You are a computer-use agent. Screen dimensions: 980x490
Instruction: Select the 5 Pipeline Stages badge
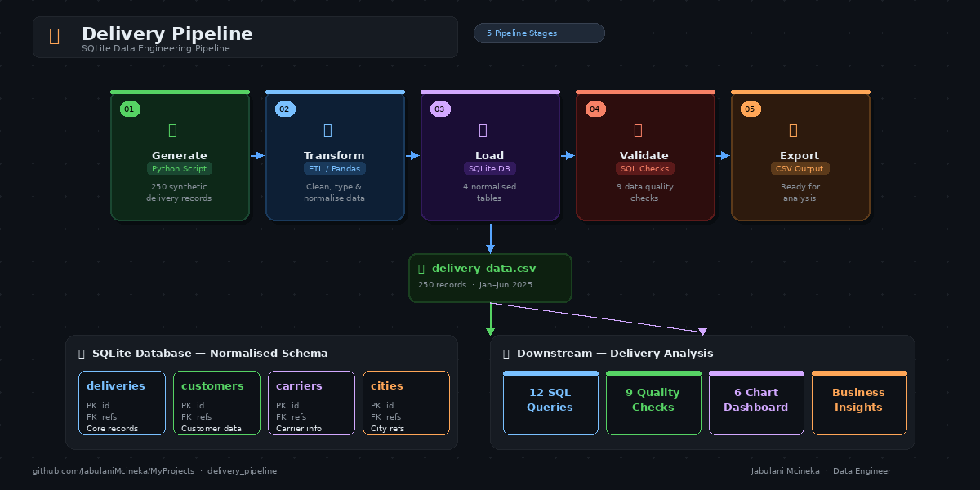pos(539,33)
